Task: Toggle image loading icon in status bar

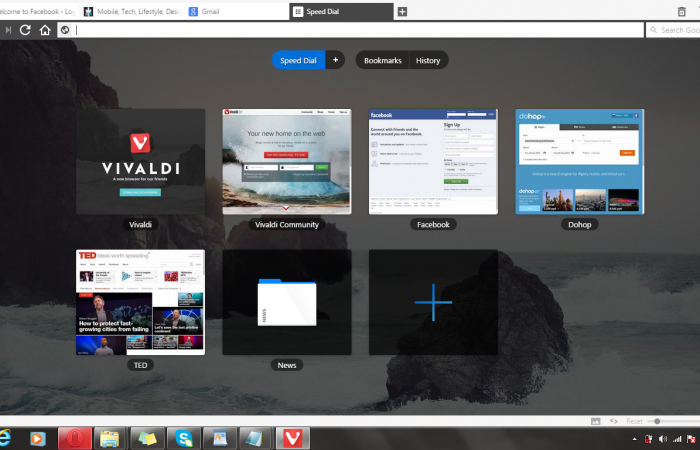Action: 596,421
